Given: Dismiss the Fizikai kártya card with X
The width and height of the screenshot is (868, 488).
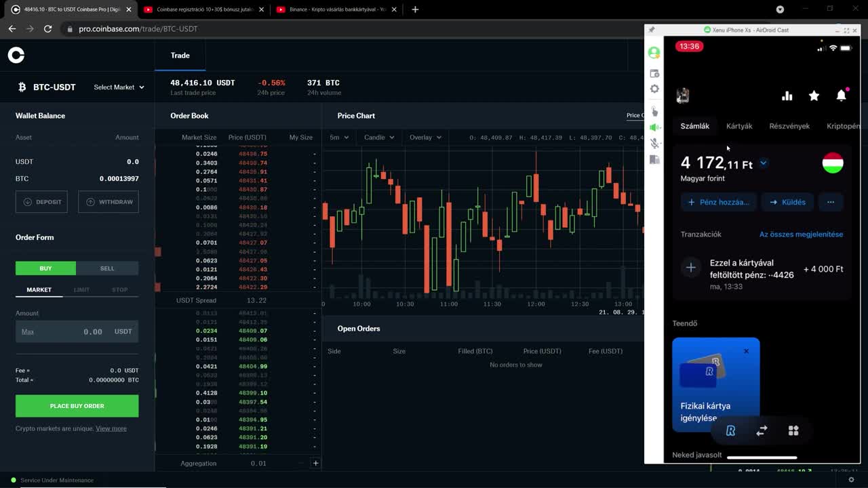Looking at the screenshot, I should (x=746, y=351).
